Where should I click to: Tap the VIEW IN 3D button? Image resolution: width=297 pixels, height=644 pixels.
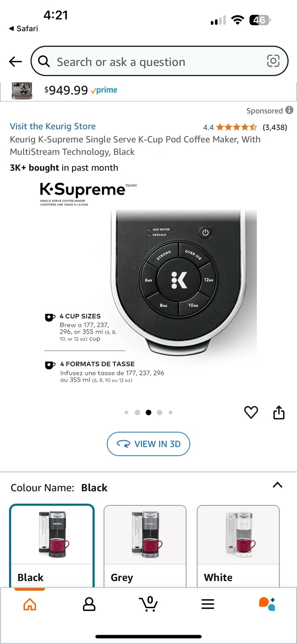pyautogui.click(x=148, y=444)
